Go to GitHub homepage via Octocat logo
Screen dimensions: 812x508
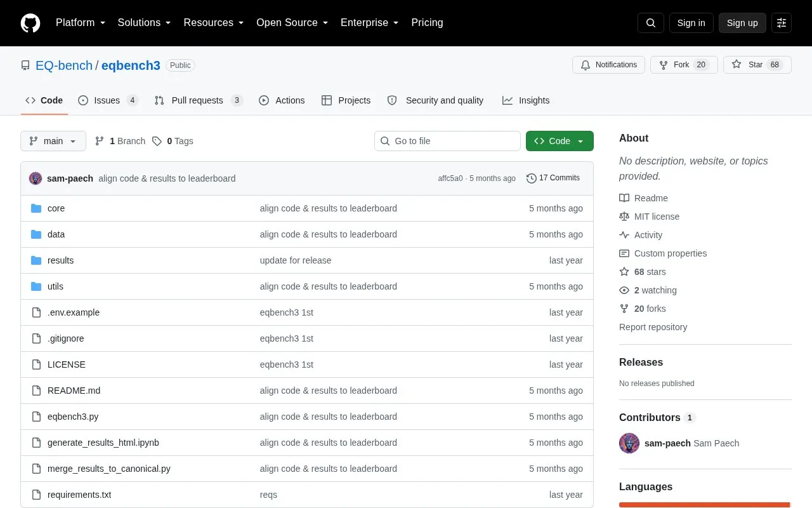30,23
